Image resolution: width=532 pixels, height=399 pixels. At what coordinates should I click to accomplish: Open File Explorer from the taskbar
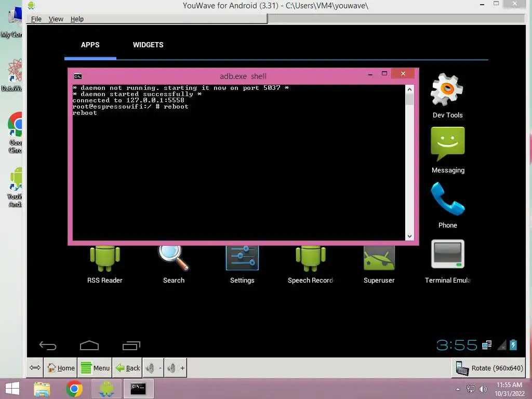(x=42, y=389)
